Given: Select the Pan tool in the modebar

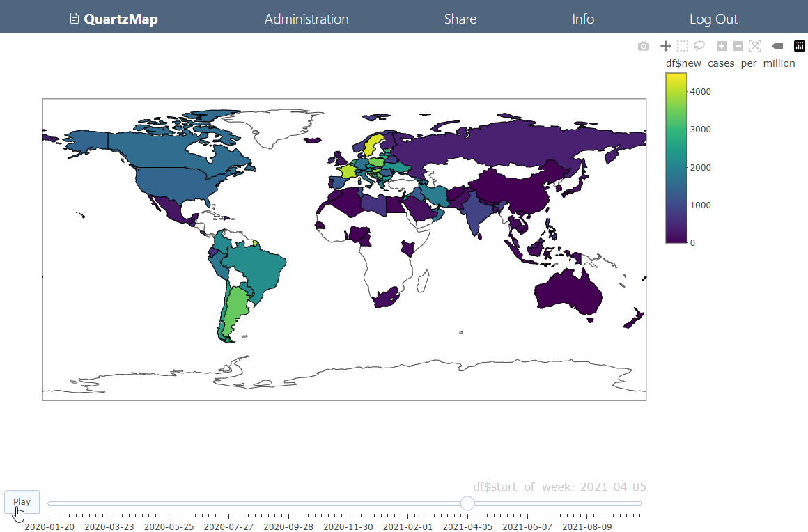Looking at the screenshot, I should point(666,47).
